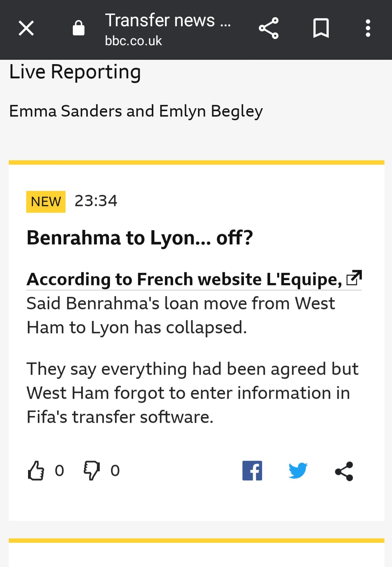Viewport: 392px width, 567px height.
Task: Open post share options icon
Action: 344,471
